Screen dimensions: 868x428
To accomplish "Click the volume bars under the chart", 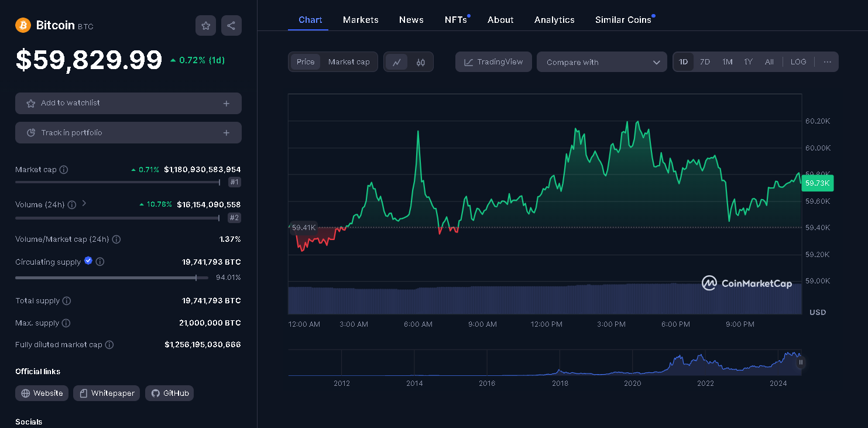I will pyautogui.click(x=544, y=299).
